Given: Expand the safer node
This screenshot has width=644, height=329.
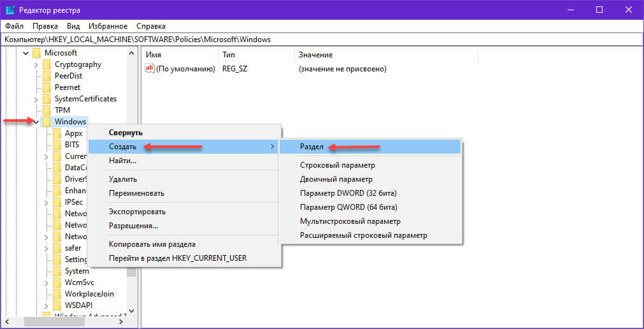Looking at the screenshot, I should [47, 248].
